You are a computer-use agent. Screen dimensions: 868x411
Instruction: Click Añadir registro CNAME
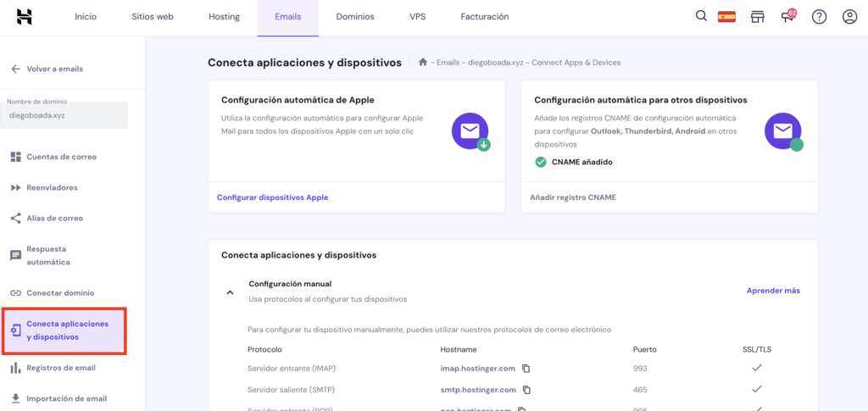point(573,197)
